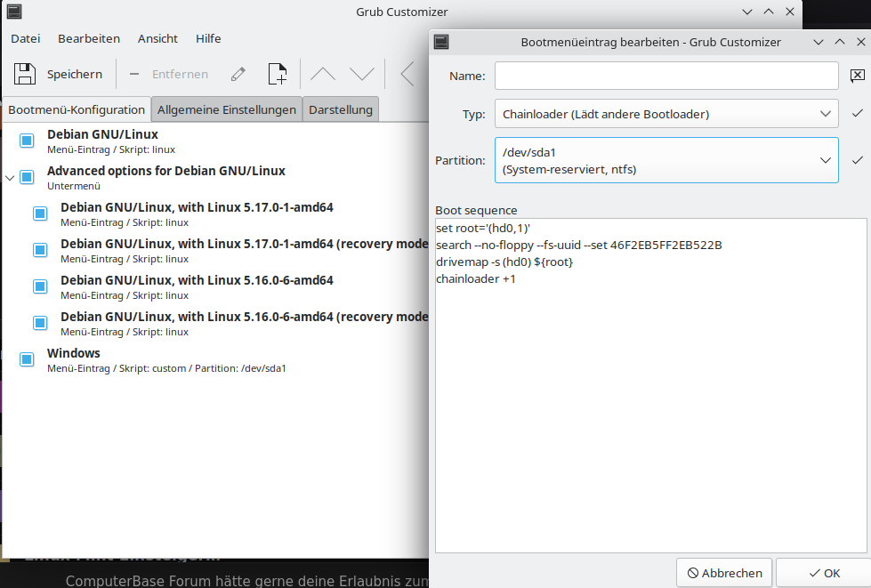Click the Entfernen minus icon
Viewport: 871px width, 588px height.
click(133, 74)
